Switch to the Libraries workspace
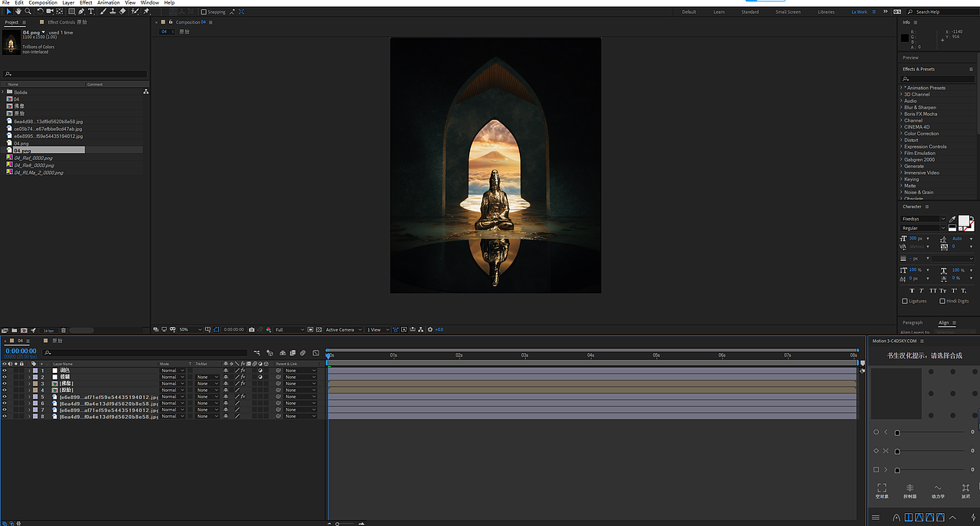 [826, 11]
